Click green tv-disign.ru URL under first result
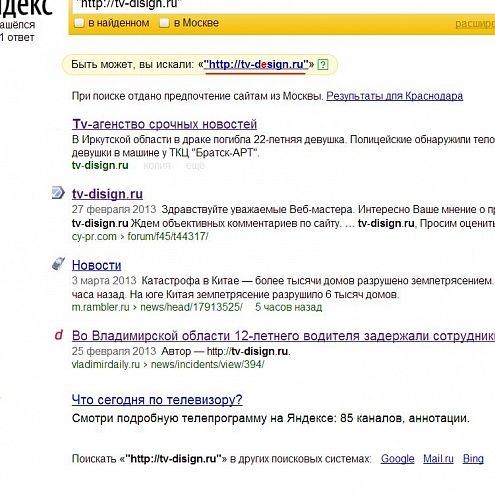This screenshot has width=495, height=500. [x=100, y=165]
